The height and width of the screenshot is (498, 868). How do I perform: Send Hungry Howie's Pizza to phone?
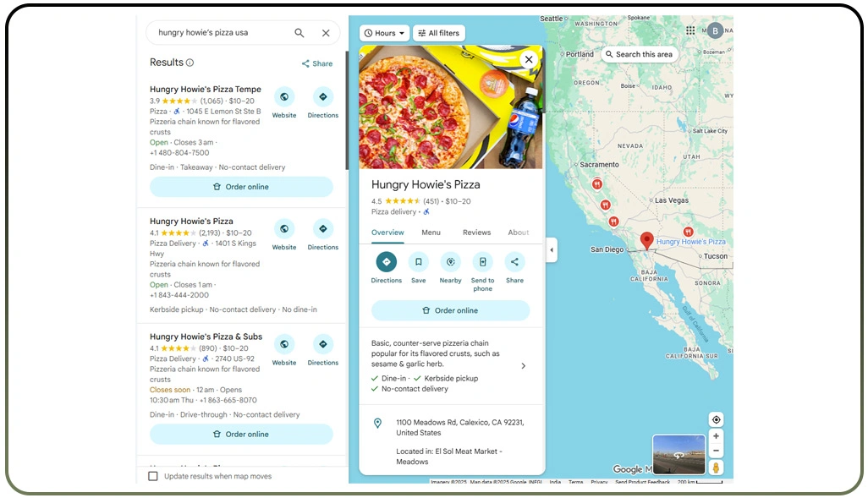(x=482, y=263)
